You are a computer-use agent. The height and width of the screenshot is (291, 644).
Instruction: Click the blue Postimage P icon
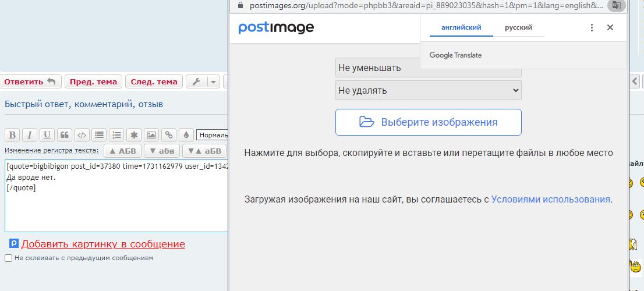pos(14,244)
